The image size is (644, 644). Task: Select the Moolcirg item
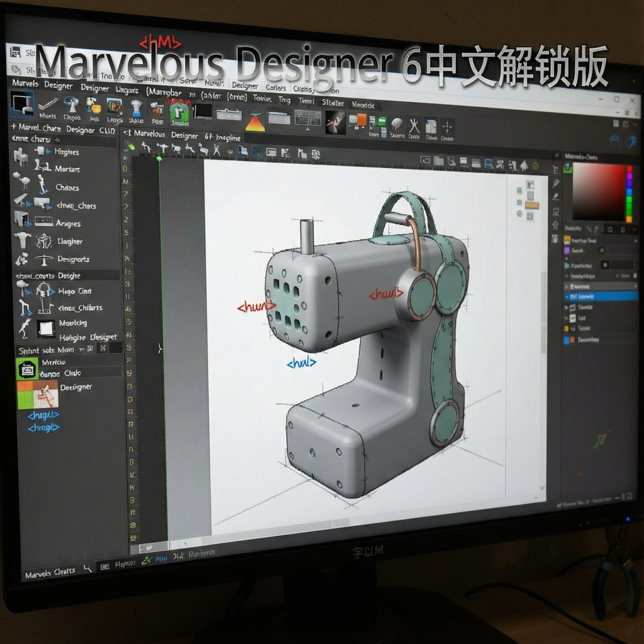(73, 323)
